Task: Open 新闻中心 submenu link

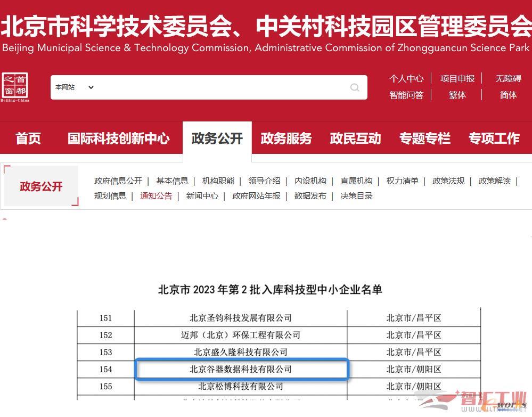Action: click(x=202, y=196)
